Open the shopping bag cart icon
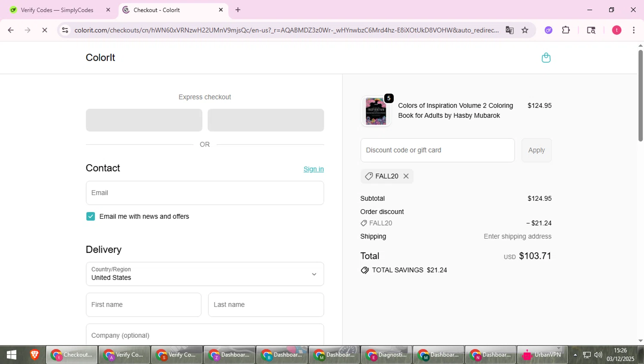644x364 pixels. click(546, 58)
